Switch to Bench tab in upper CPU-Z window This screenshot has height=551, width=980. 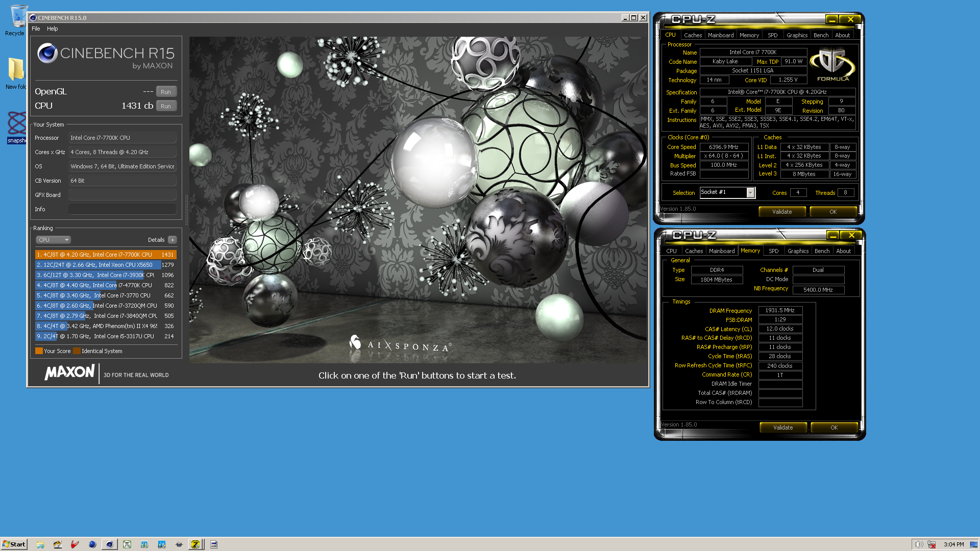point(821,35)
